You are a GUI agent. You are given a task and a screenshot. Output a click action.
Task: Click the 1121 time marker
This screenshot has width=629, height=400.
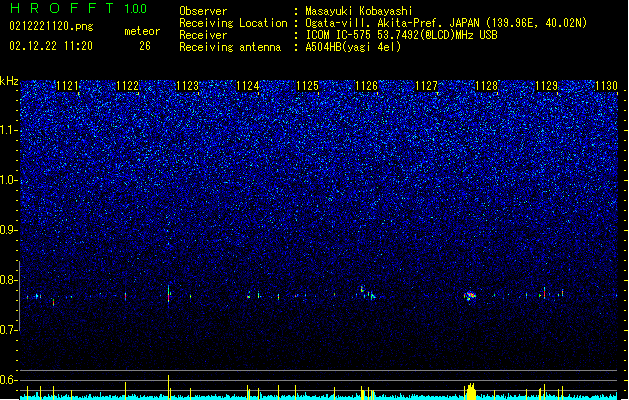coord(67,86)
